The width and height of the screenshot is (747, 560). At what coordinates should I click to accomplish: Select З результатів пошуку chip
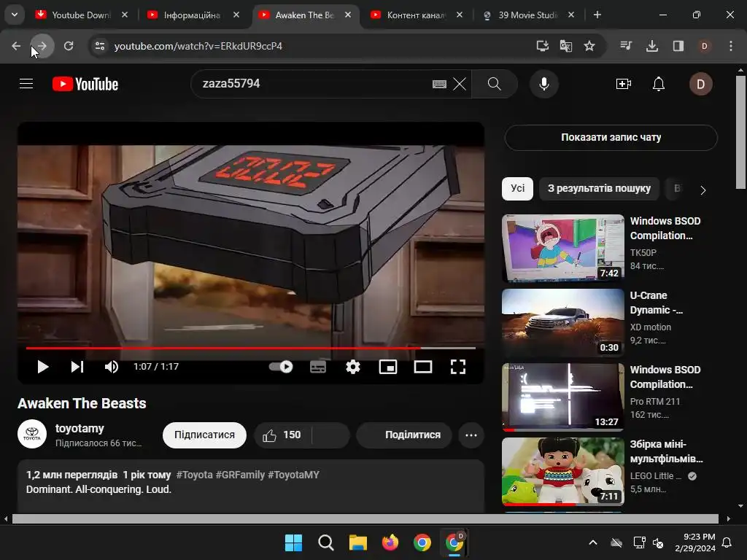point(599,189)
